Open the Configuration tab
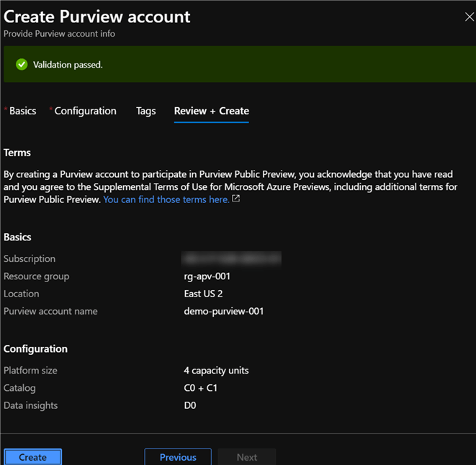The image size is (476, 465). [x=85, y=111]
